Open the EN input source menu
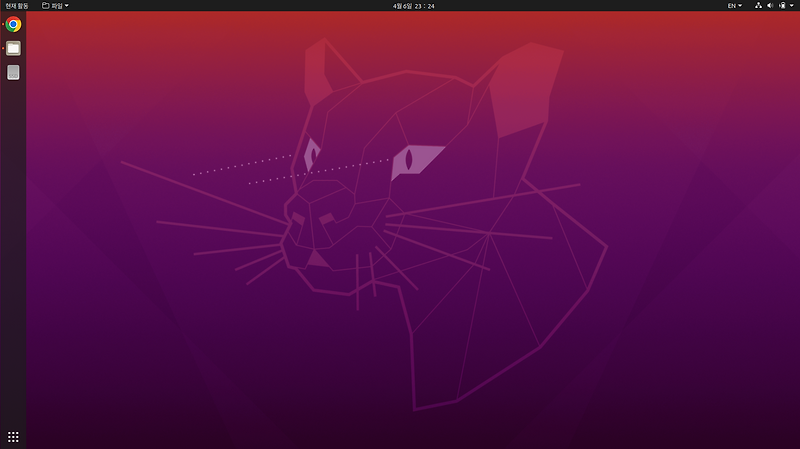 point(735,6)
